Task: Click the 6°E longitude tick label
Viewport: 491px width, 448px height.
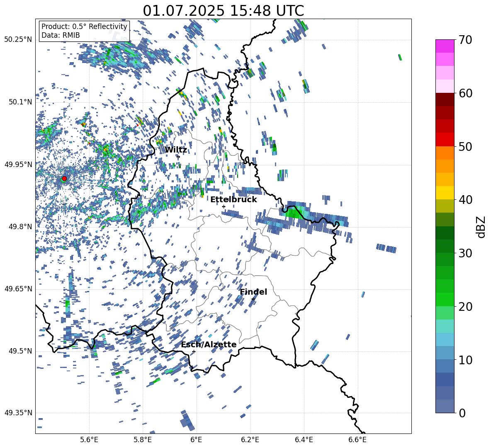Action: (x=196, y=440)
